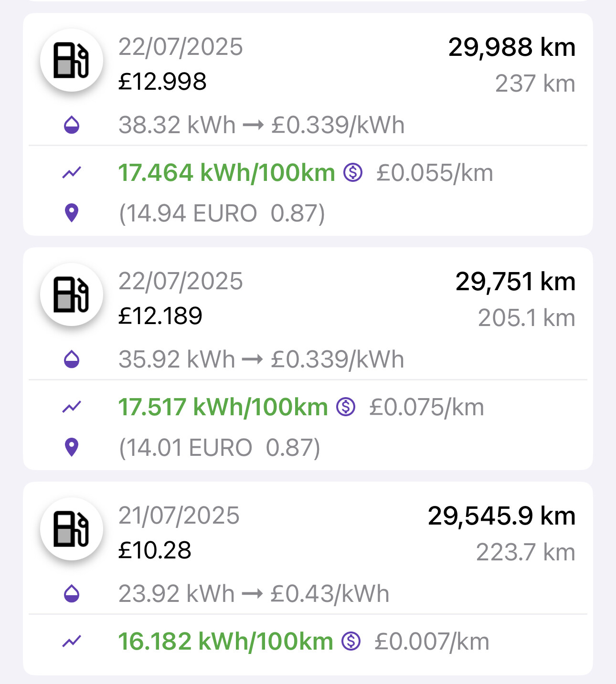
Task: Tap trend icon beside 17.517 kWh/100km
Action: pos(72,407)
